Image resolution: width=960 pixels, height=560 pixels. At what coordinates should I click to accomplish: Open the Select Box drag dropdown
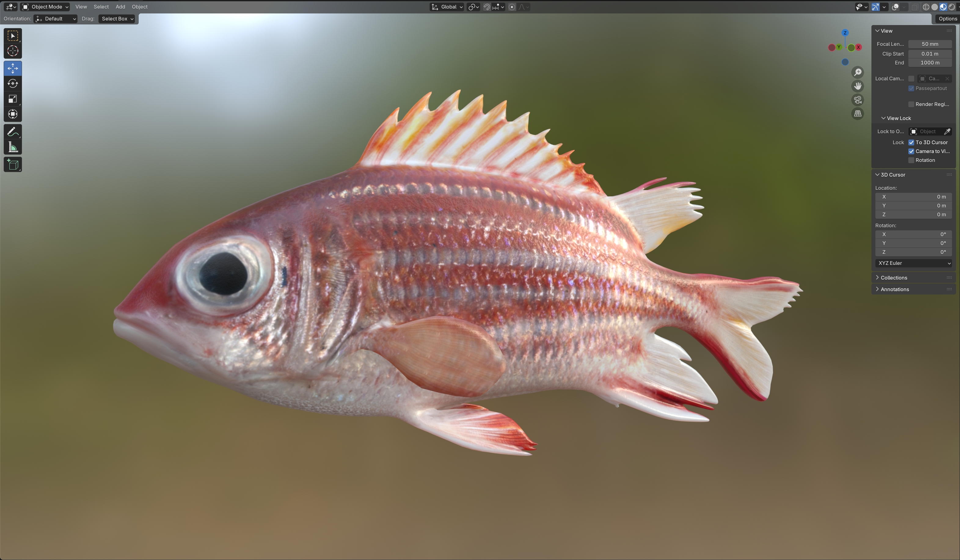117,19
